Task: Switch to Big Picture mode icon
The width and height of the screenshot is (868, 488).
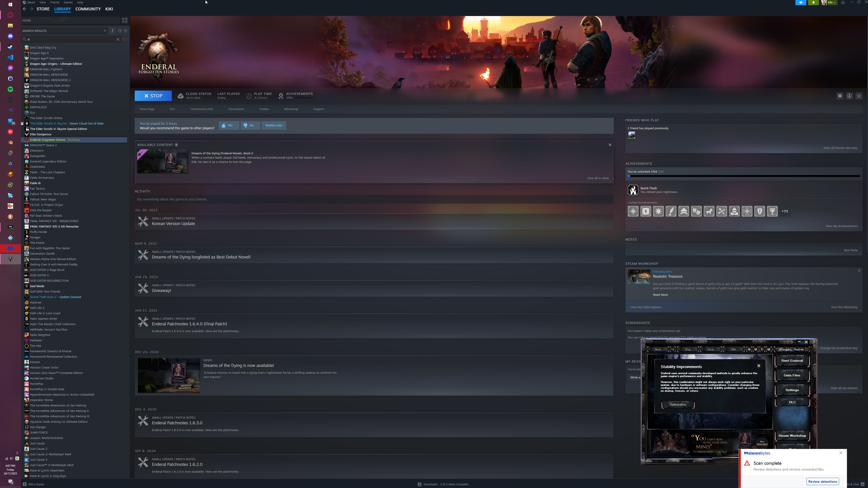Action: [843, 2]
